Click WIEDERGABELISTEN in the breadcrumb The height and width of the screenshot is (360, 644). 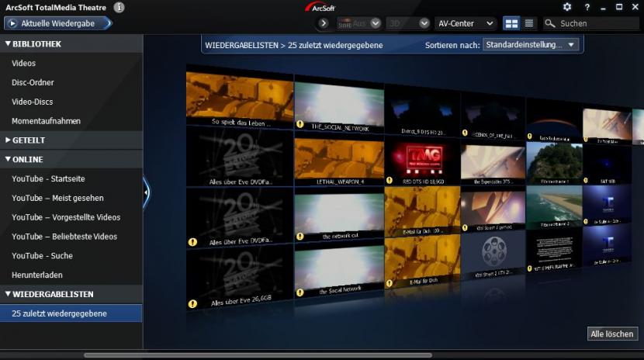pos(241,45)
